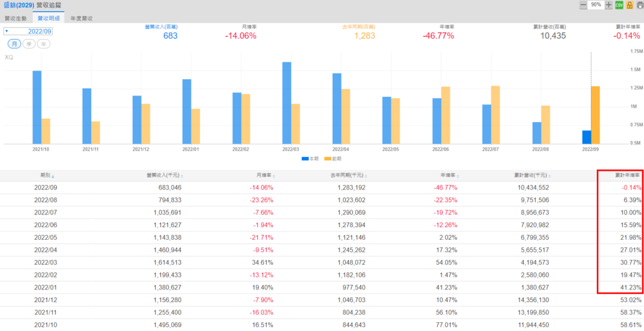Click cumulative revenue 14,356,130 cell

pos(533,300)
